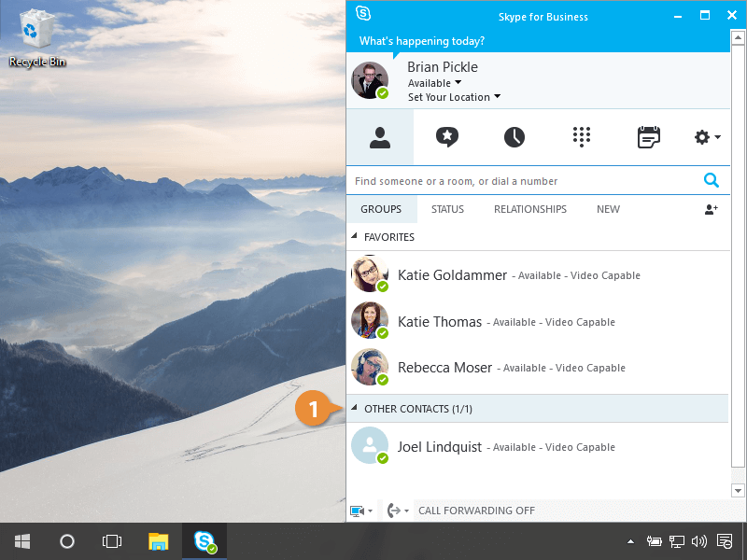Open File Explorer from the taskbar

159,541
